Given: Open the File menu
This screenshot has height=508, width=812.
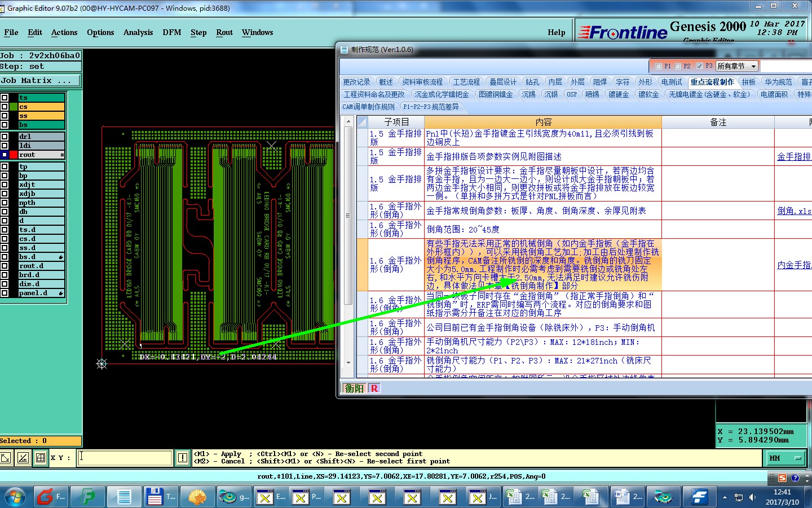Looking at the screenshot, I should click(x=11, y=32).
